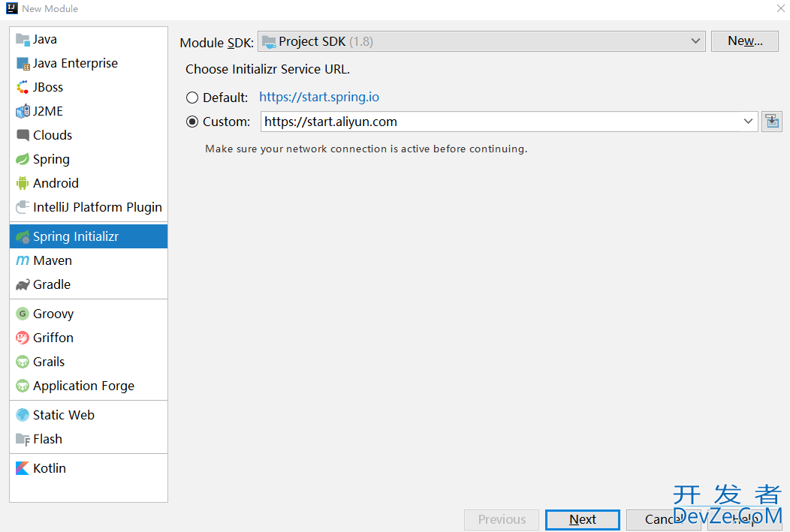The width and height of the screenshot is (790, 532).
Task: Open the Module SDK combo box
Action: pos(481,41)
